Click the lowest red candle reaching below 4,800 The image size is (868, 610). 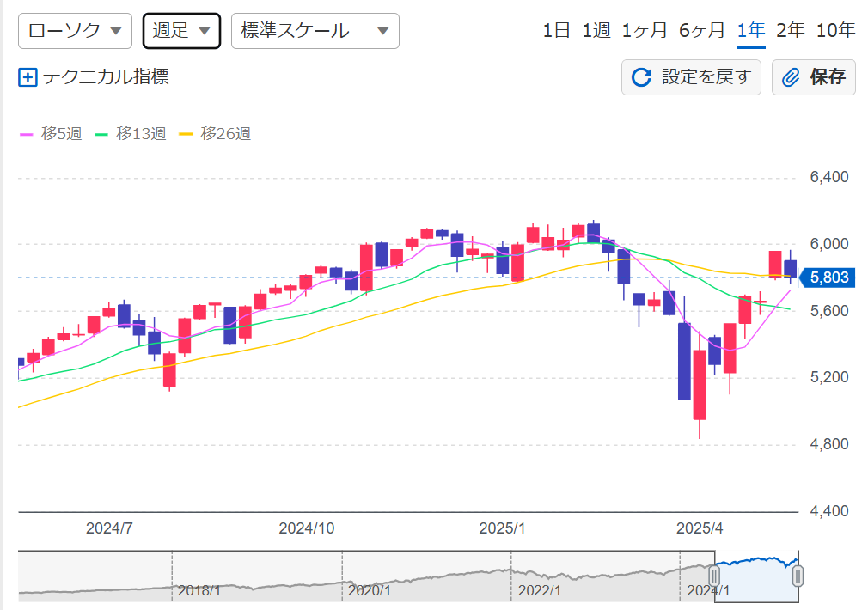[700, 385]
